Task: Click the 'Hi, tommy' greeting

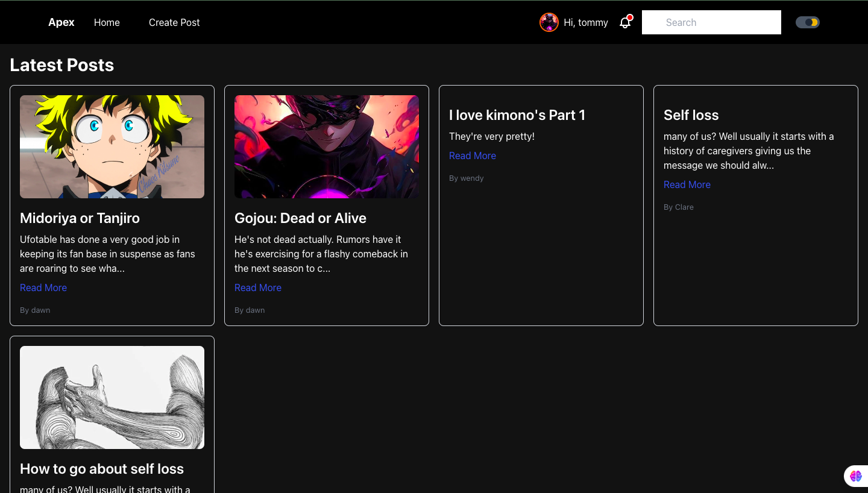Action: click(x=586, y=22)
